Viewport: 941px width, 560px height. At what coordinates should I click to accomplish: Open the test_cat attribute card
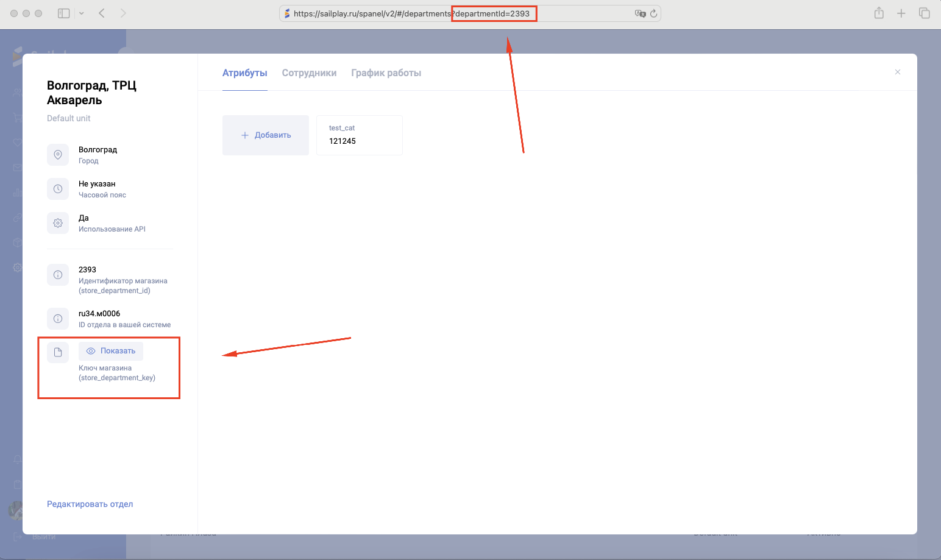(359, 135)
